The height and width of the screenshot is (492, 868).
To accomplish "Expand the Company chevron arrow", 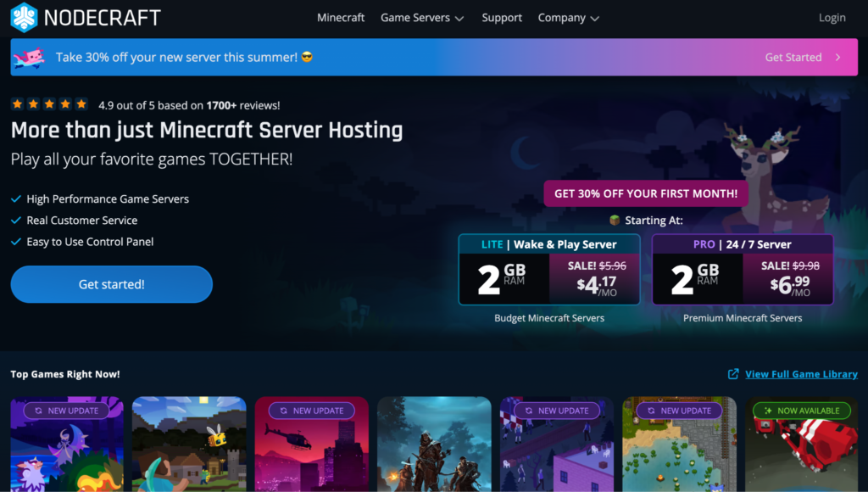I will pyautogui.click(x=594, y=19).
